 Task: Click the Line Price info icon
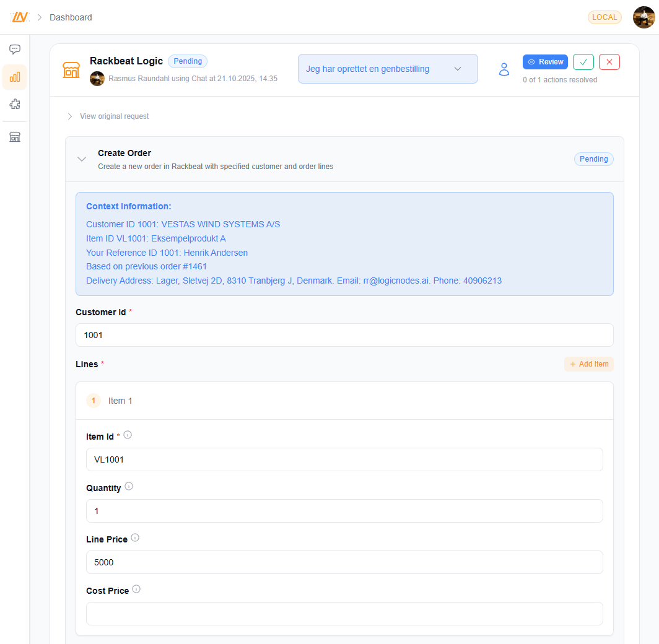pos(135,538)
